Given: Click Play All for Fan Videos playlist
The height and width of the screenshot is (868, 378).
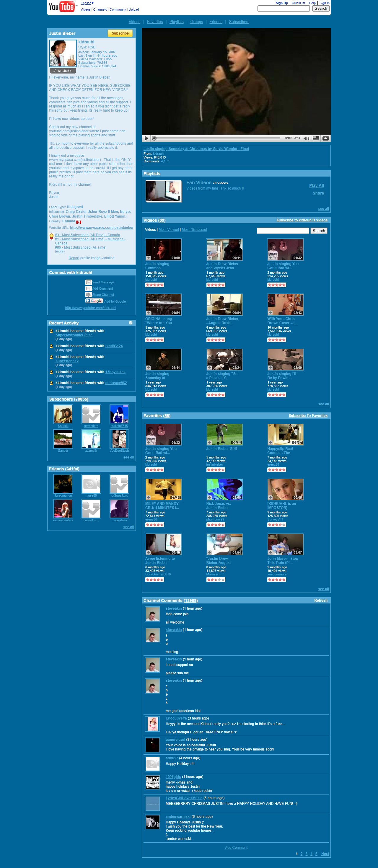Looking at the screenshot, I should coord(316,186).
